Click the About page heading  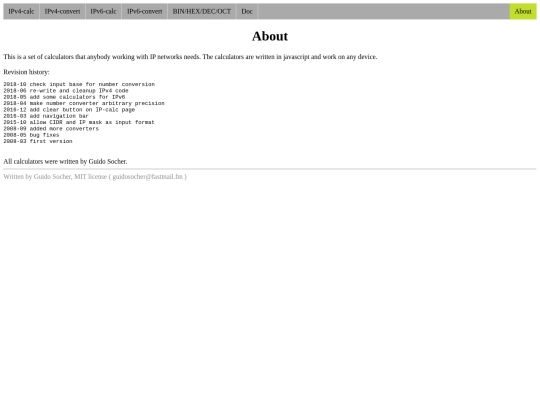(270, 36)
